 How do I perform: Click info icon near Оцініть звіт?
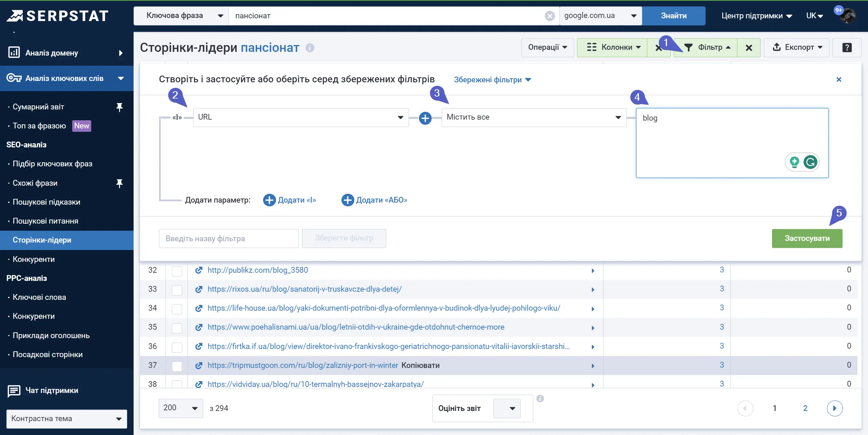click(x=540, y=398)
